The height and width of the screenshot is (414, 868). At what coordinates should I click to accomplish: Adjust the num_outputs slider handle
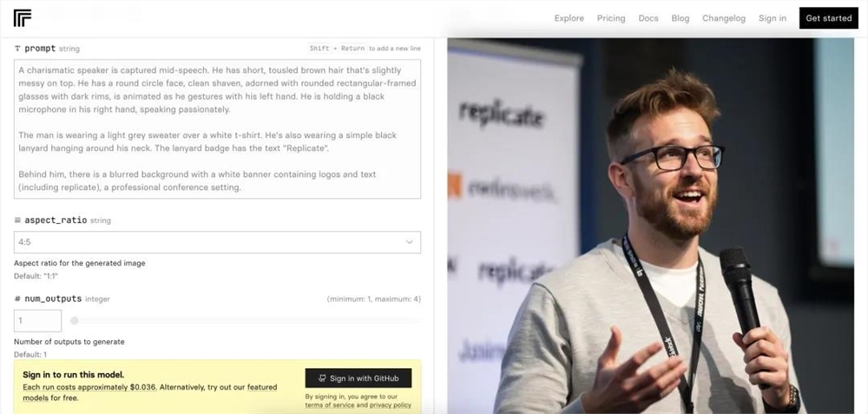point(74,320)
